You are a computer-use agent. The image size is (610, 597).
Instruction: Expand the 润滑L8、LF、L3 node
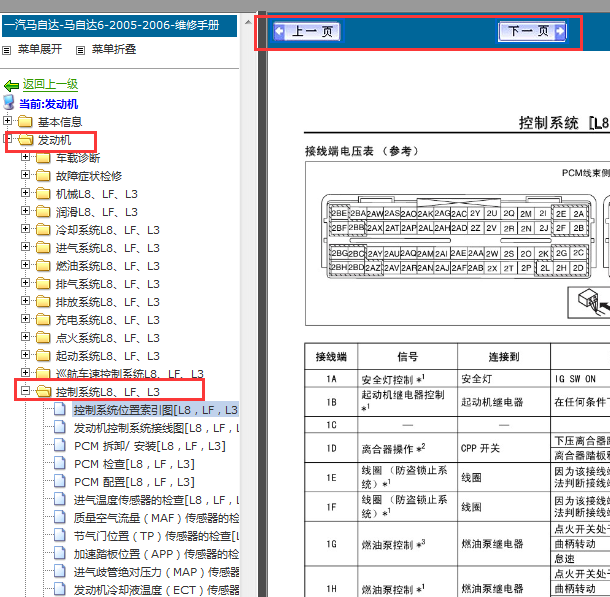(x=25, y=210)
